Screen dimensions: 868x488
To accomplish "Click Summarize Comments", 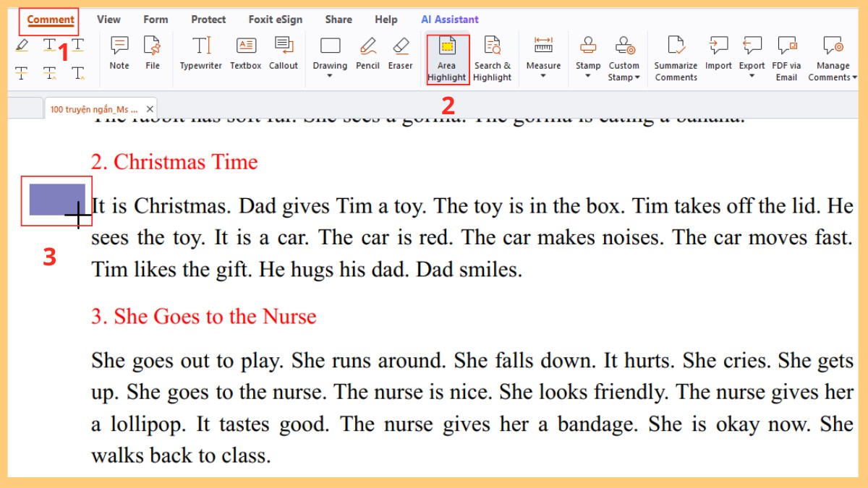I will point(676,58).
